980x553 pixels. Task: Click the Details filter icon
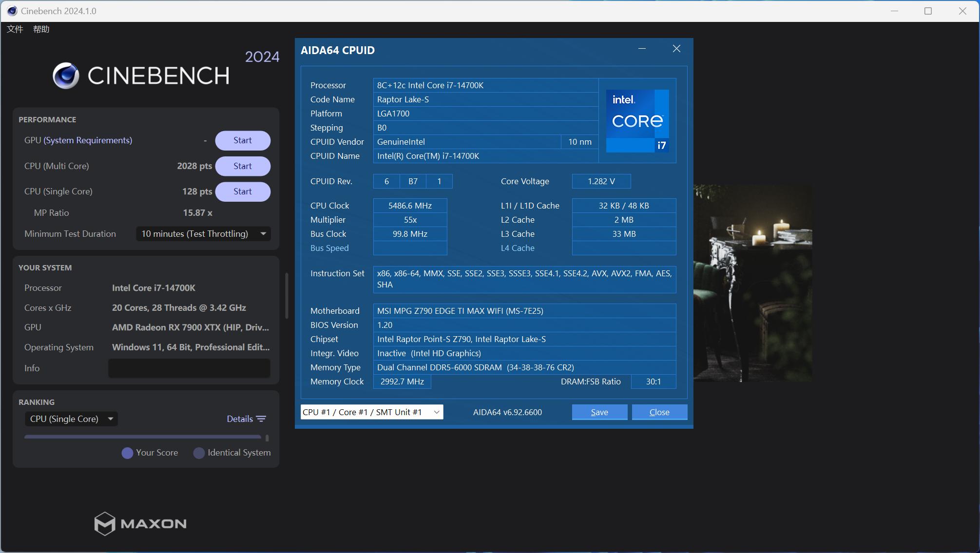point(261,419)
